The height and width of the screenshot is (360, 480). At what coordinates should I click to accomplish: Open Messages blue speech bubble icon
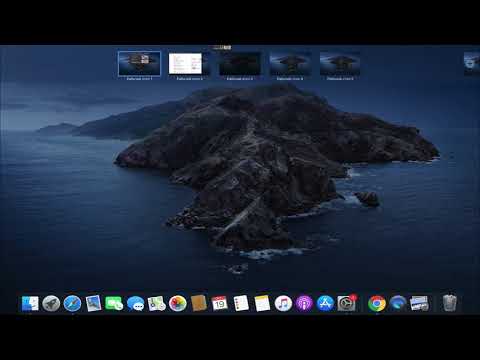135,303
